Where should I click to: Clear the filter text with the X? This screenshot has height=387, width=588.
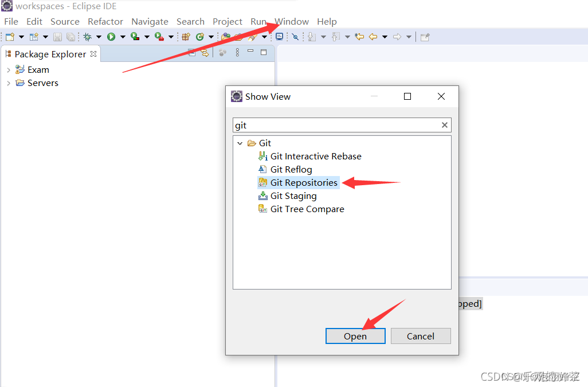444,125
